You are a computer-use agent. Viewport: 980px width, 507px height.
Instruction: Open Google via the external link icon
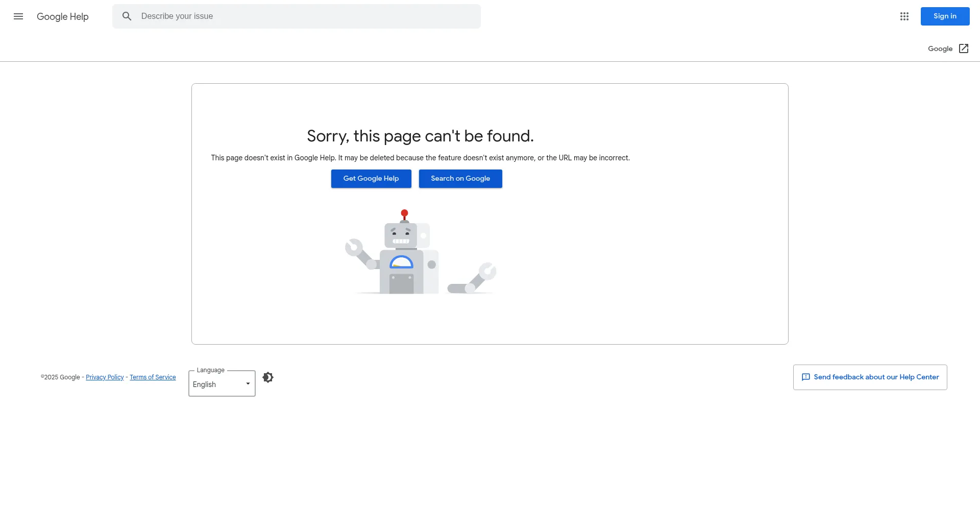(x=964, y=49)
